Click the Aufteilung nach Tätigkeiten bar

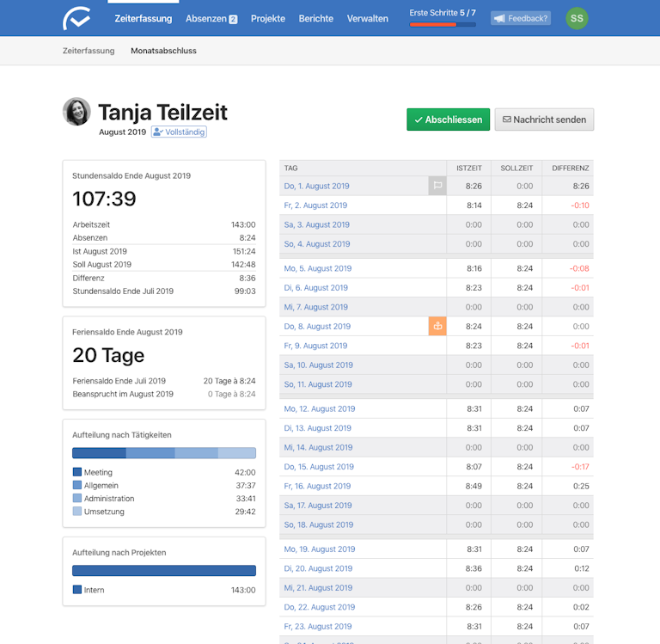(x=164, y=453)
